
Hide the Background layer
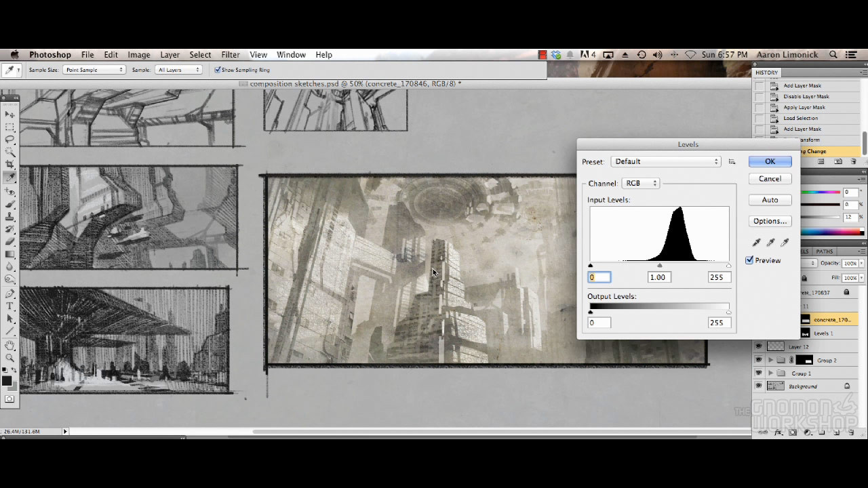click(759, 386)
